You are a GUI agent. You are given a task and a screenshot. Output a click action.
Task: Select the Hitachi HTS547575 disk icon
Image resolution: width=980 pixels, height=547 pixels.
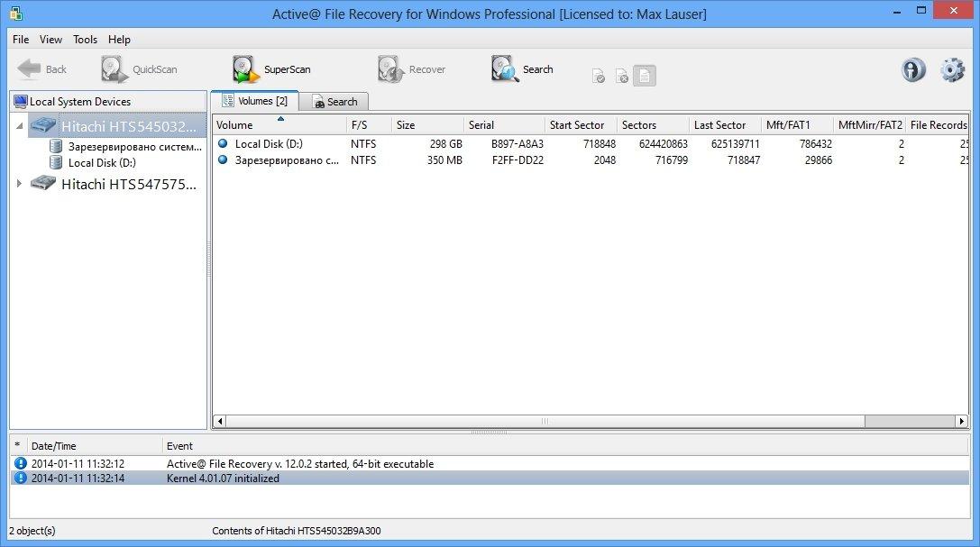[43, 184]
